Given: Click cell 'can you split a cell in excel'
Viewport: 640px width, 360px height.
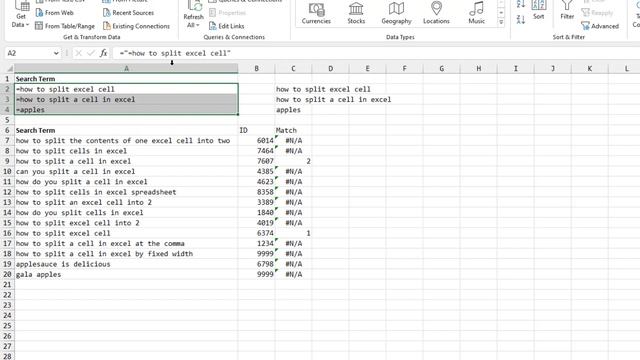Looking at the screenshot, I should [126, 171].
